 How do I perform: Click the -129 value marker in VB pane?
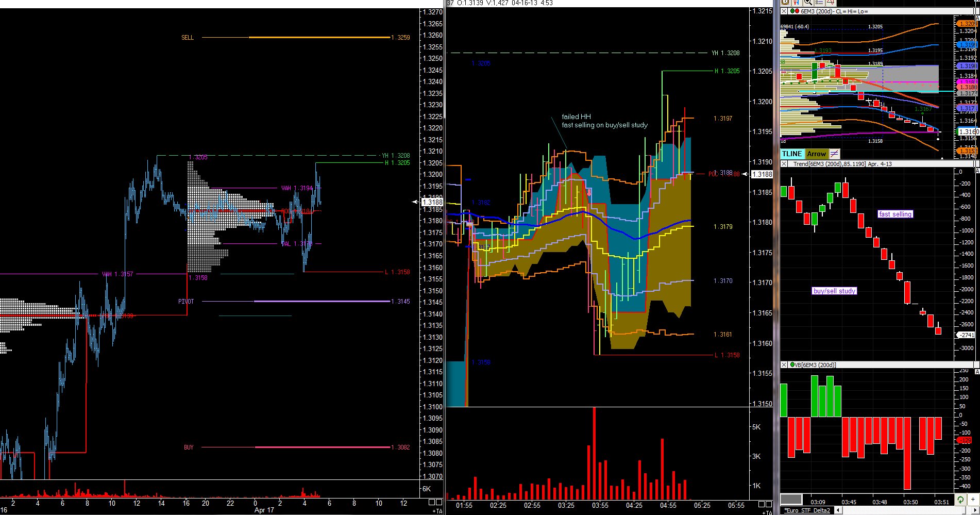click(965, 440)
